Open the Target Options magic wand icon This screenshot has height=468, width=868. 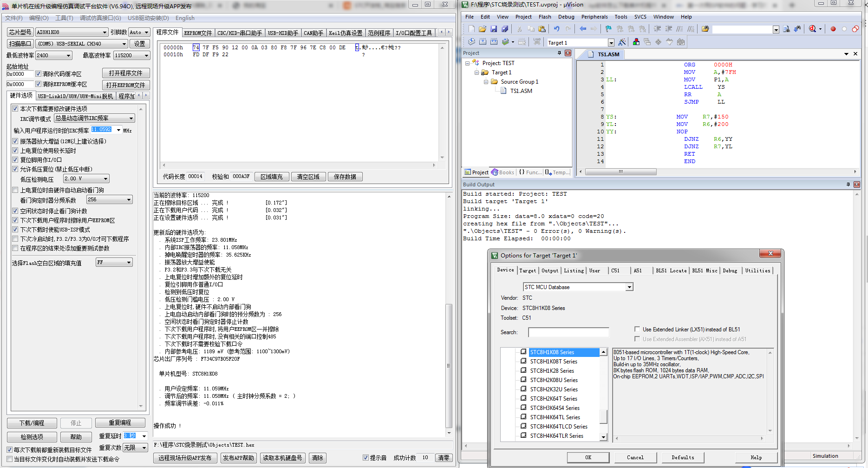(x=622, y=42)
